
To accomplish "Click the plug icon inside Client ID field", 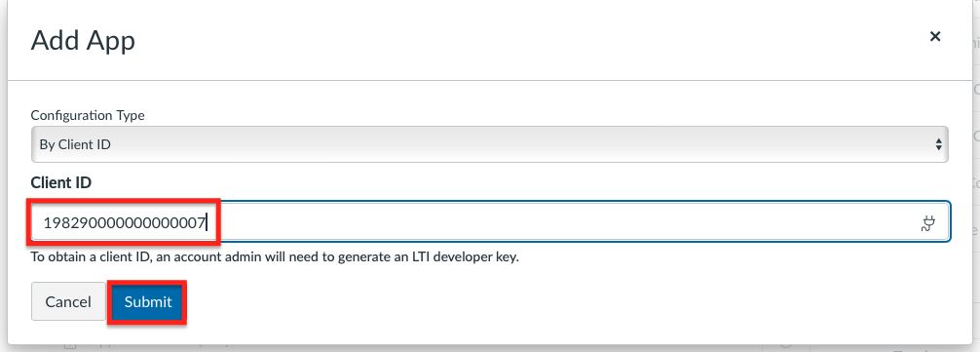I will [928, 222].
